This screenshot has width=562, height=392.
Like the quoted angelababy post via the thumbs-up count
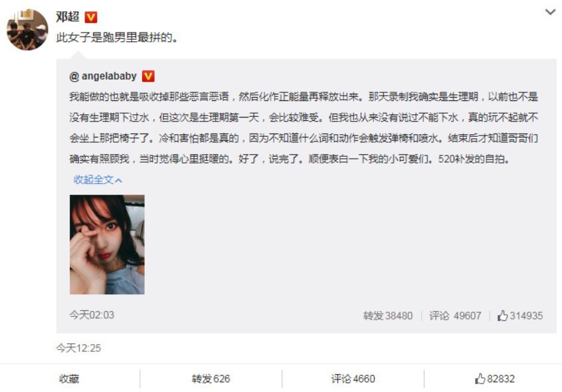point(519,316)
